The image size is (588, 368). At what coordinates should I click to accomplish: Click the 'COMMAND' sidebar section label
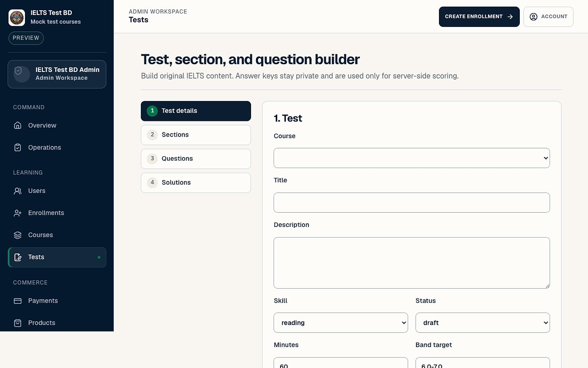[x=29, y=107]
